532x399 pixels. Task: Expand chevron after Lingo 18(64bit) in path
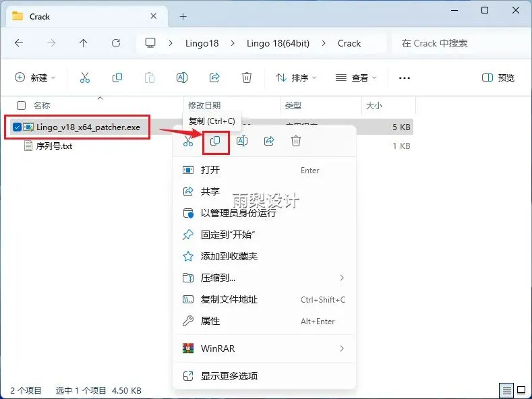click(324, 43)
